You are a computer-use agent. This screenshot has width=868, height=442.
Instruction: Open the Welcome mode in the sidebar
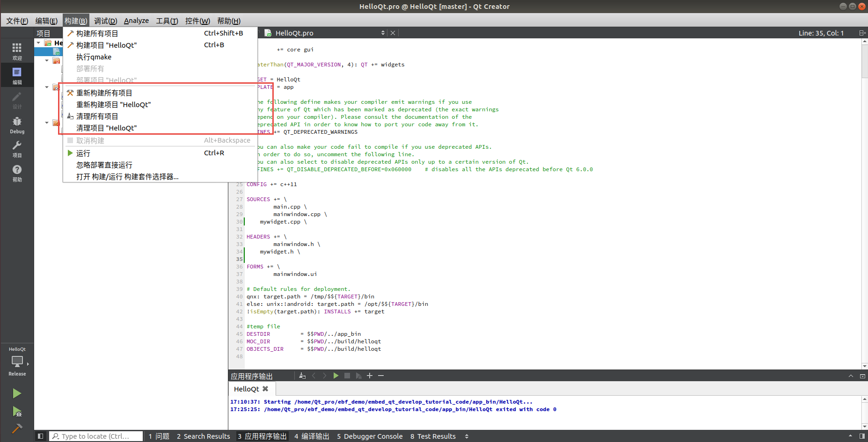click(17, 51)
